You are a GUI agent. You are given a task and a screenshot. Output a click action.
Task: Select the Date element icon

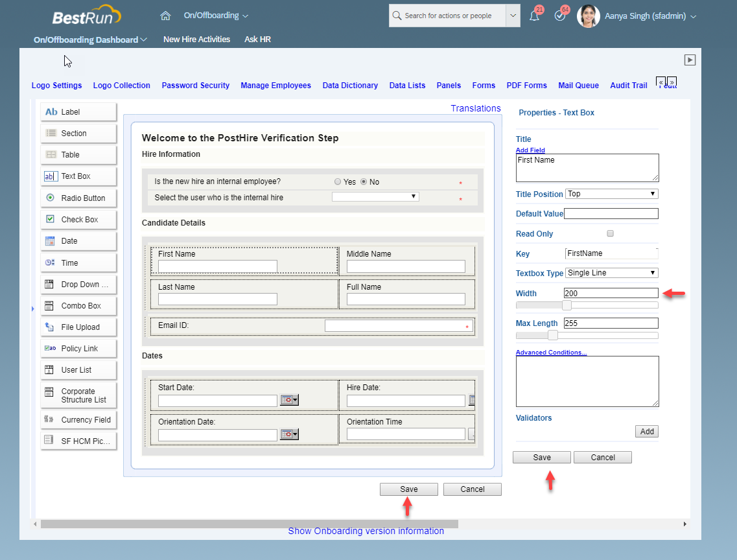coord(50,241)
